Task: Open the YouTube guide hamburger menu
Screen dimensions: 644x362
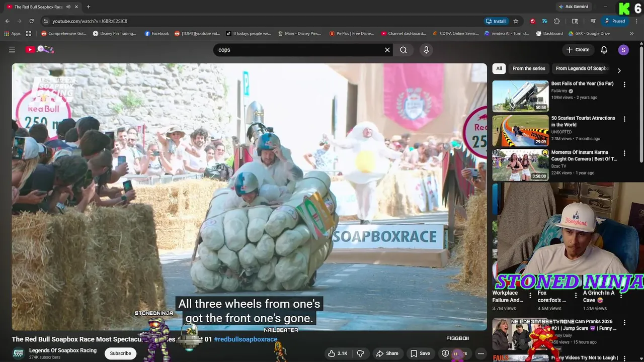Action: pyautogui.click(x=12, y=50)
